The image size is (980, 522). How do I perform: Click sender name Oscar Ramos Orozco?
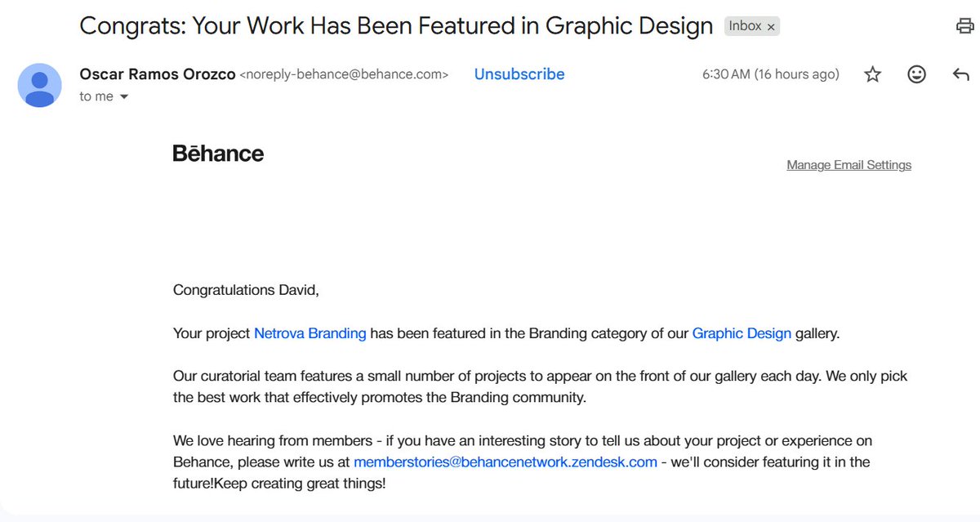pyautogui.click(x=158, y=74)
